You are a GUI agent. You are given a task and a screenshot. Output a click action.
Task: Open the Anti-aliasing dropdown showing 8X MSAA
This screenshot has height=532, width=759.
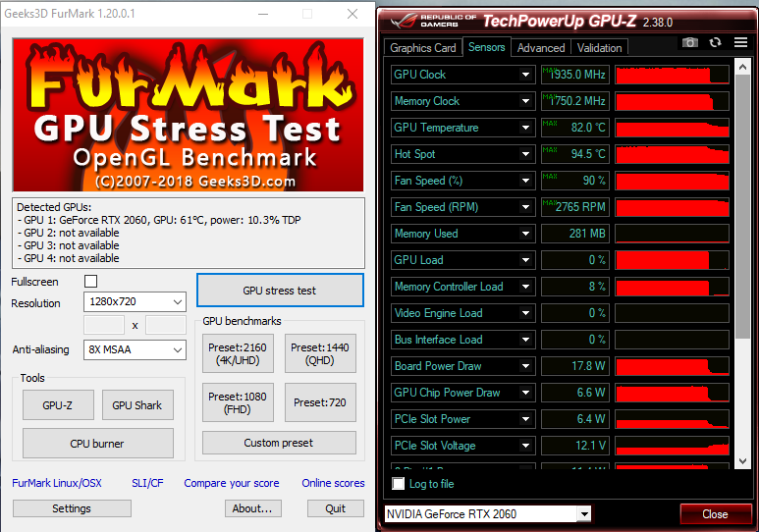tap(135, 349)
